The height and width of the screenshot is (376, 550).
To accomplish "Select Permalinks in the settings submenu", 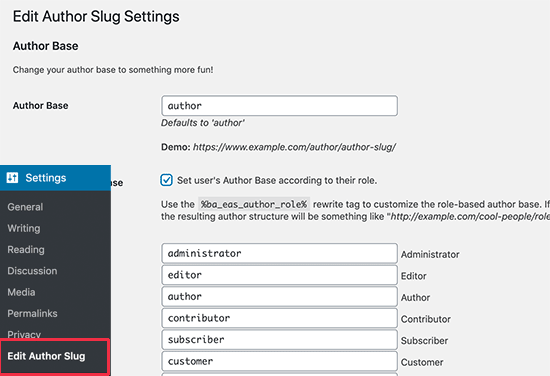I will click(32, 314).
